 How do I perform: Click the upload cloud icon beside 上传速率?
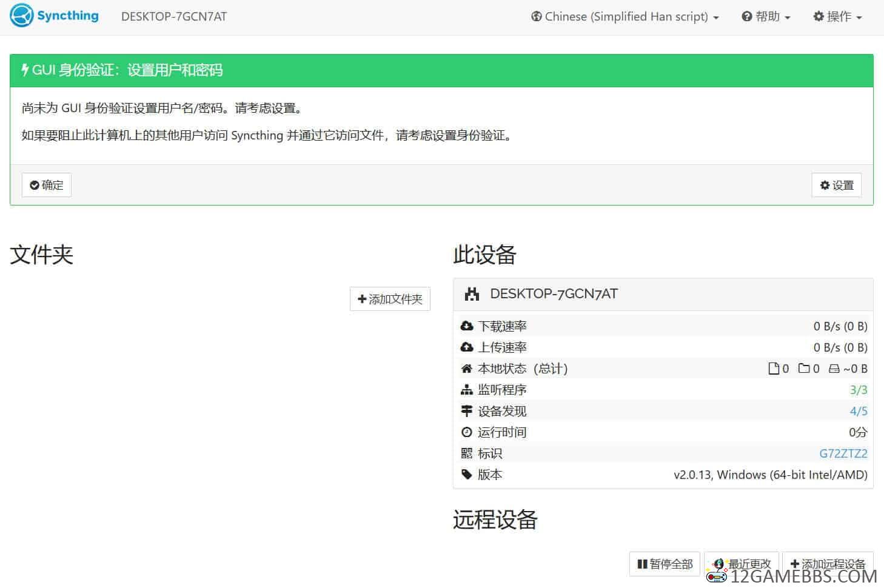click(467, 347)
